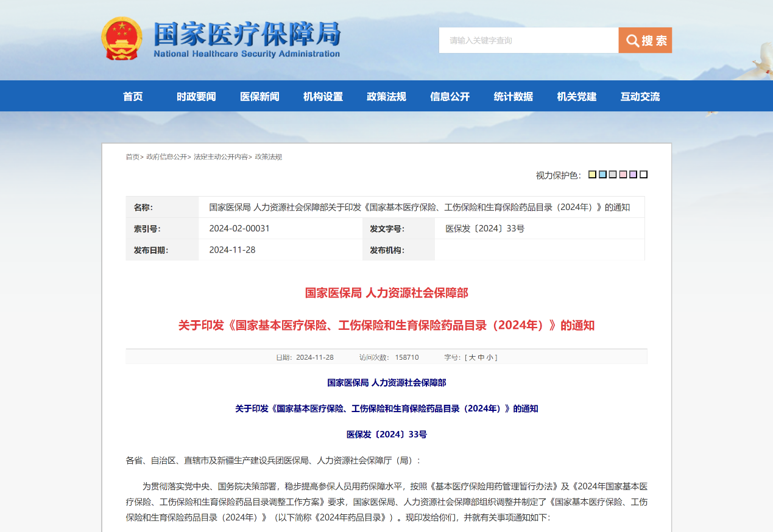Click the 首页 breadcrumb link

click(x=132, y=156)
